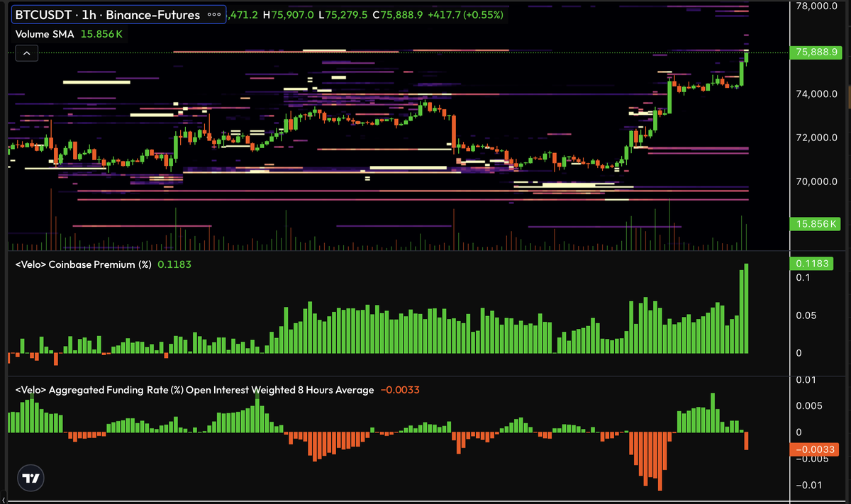The height and width of the screenshot is (504, 851).
Task: Select the Velo Coinbase Premium (%) indicator title
Action: (83, 264)
